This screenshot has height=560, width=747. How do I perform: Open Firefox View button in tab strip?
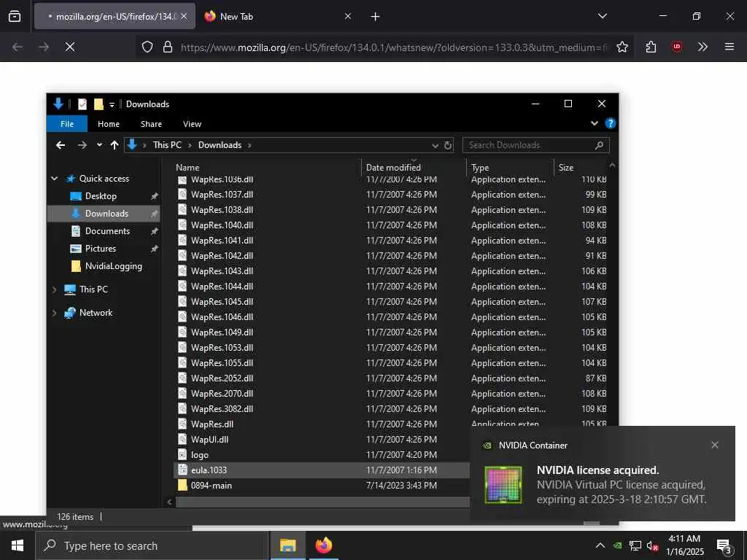[15, 16]
